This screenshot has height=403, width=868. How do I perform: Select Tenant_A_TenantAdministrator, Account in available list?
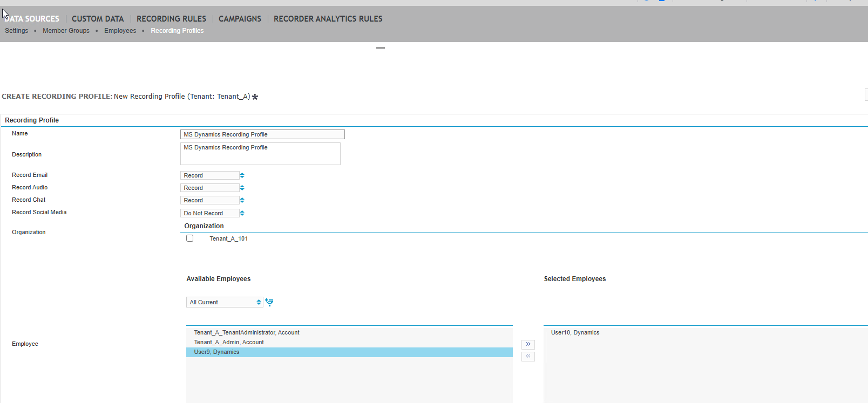349,333
